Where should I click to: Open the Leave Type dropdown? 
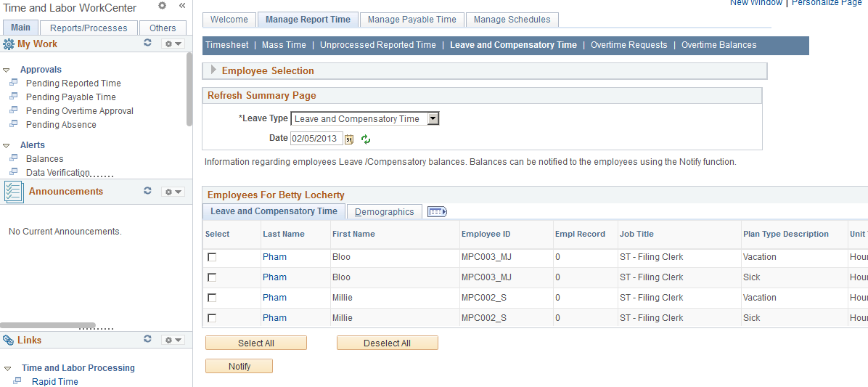(365, 118)
